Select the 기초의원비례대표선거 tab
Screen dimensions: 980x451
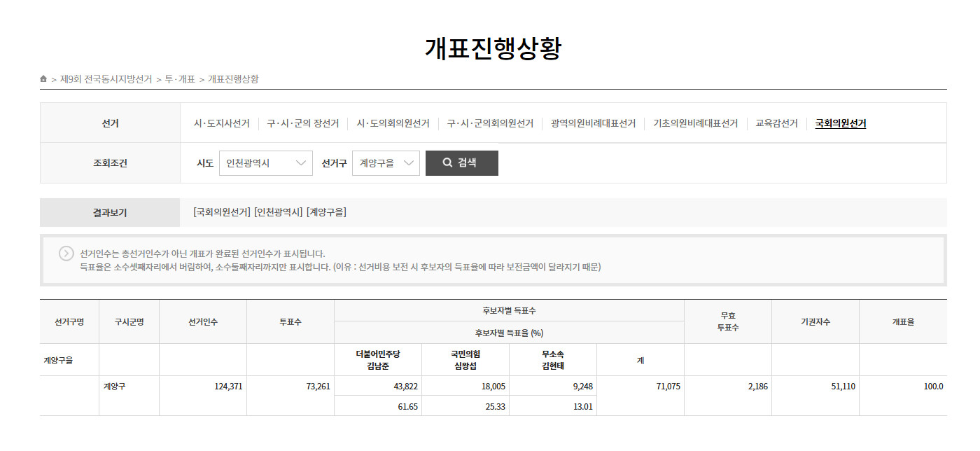(695, 123)
